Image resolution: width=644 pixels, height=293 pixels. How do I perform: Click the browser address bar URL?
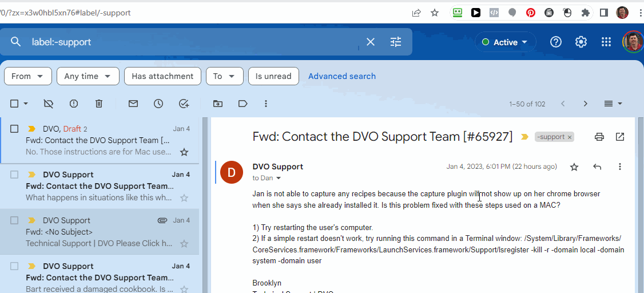(65, 13)
